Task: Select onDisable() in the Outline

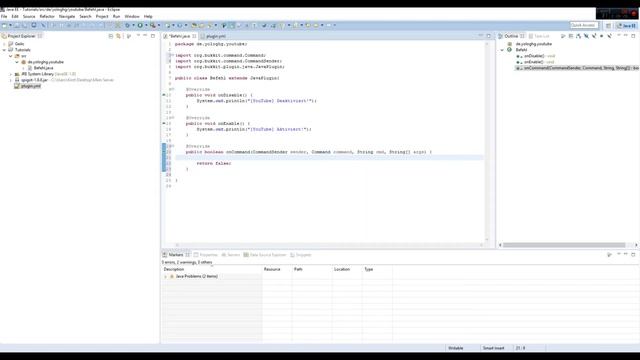Action: tap(533, 56)
